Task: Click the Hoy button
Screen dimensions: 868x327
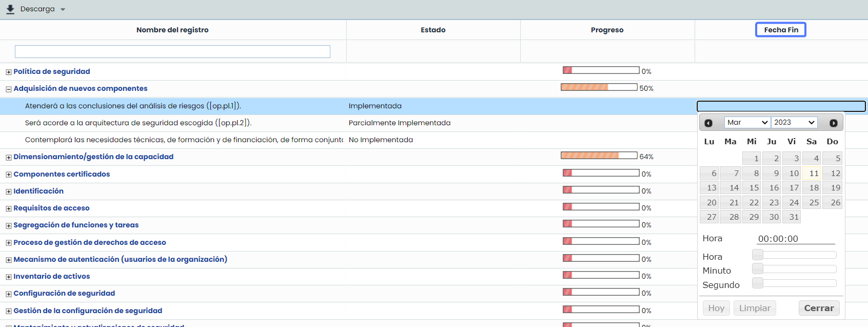Action: (x=716, y=308)
